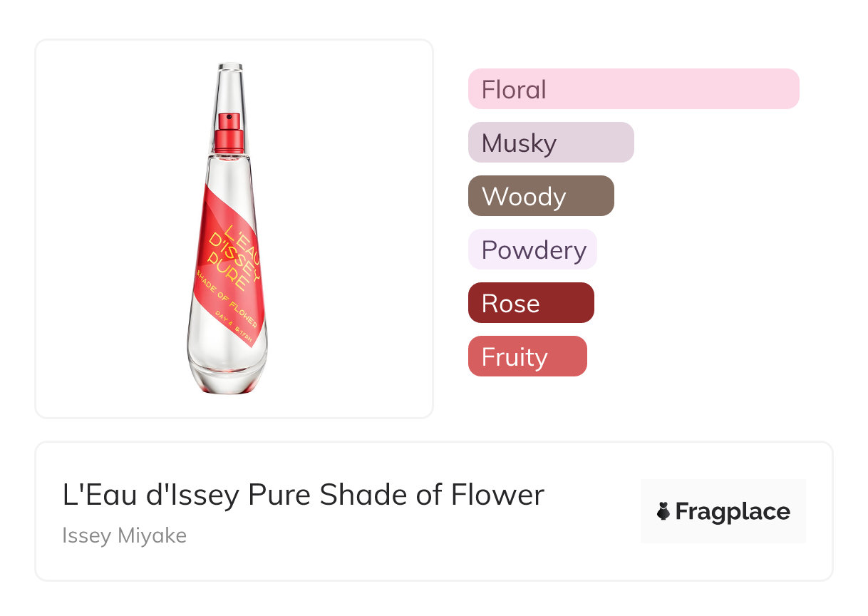The height and width of the screenshot is (616, 868).
Task: Open the L'Eau d'Issey Pure Shade of Flower title
Action: [x=303, y=495]
